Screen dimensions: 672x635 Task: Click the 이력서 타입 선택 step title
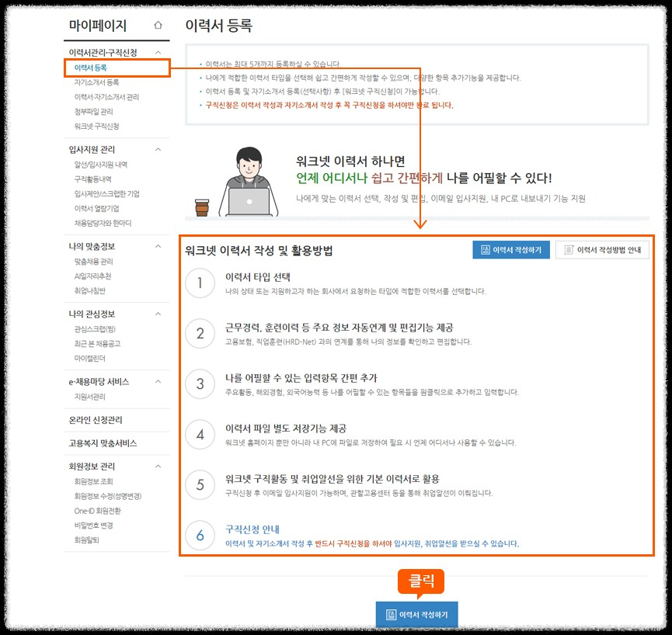tap(258, 277)
